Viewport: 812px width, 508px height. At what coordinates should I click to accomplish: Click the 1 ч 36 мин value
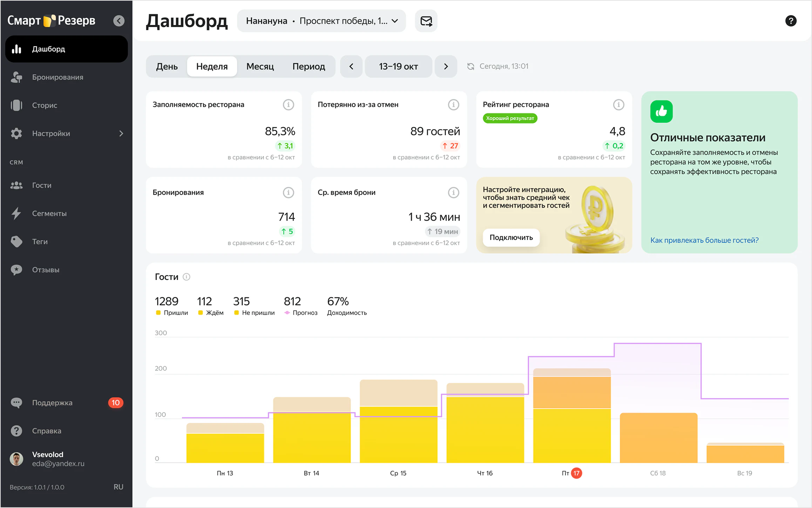[434, 217]
